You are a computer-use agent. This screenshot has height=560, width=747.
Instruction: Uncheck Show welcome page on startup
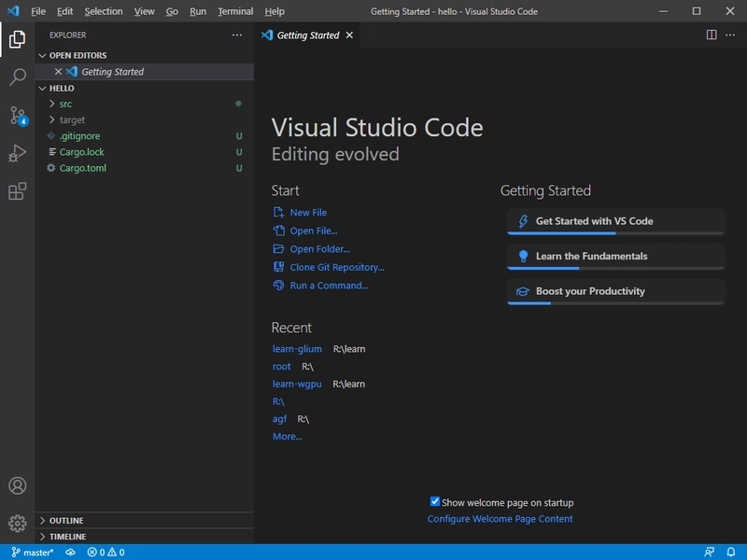(434, 501)
